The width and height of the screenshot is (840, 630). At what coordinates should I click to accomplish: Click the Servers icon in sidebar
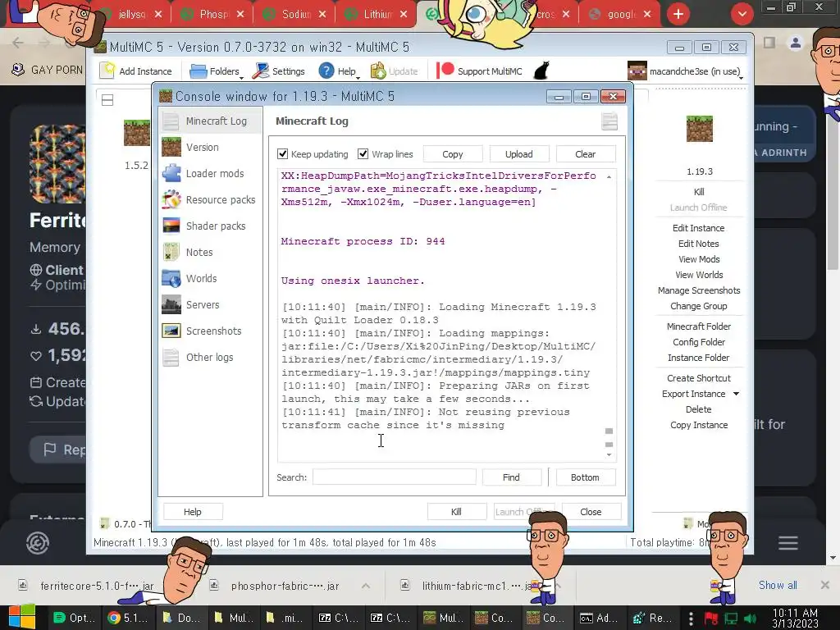171,305
